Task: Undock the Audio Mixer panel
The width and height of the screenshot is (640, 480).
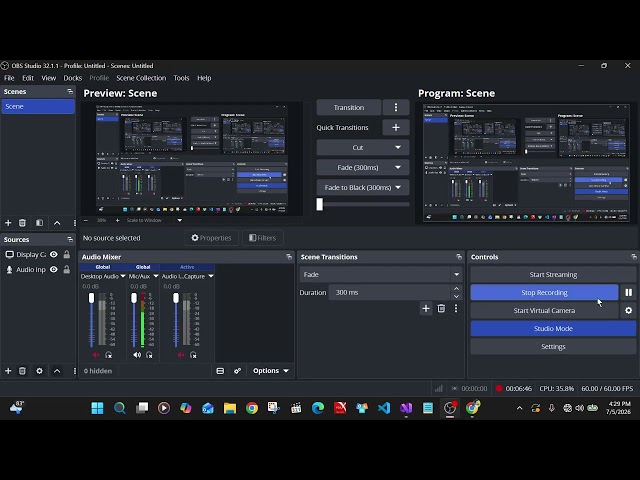Action: click(289, 257)
